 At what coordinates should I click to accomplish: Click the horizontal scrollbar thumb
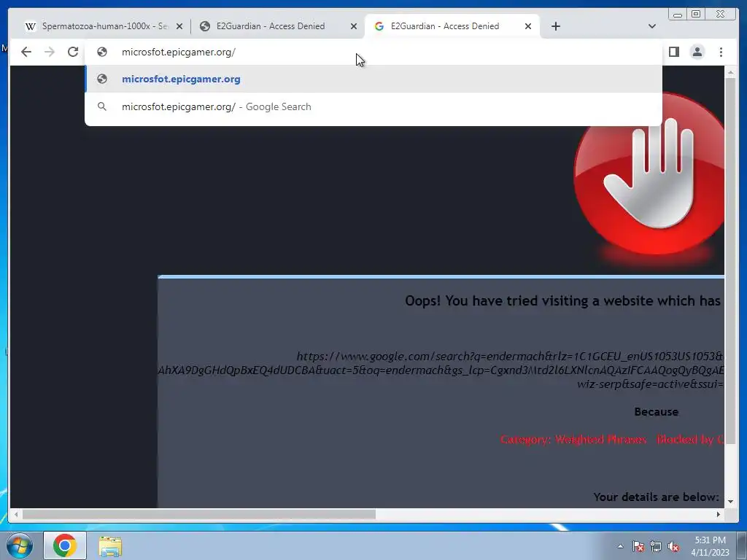(x=199, y=514)
